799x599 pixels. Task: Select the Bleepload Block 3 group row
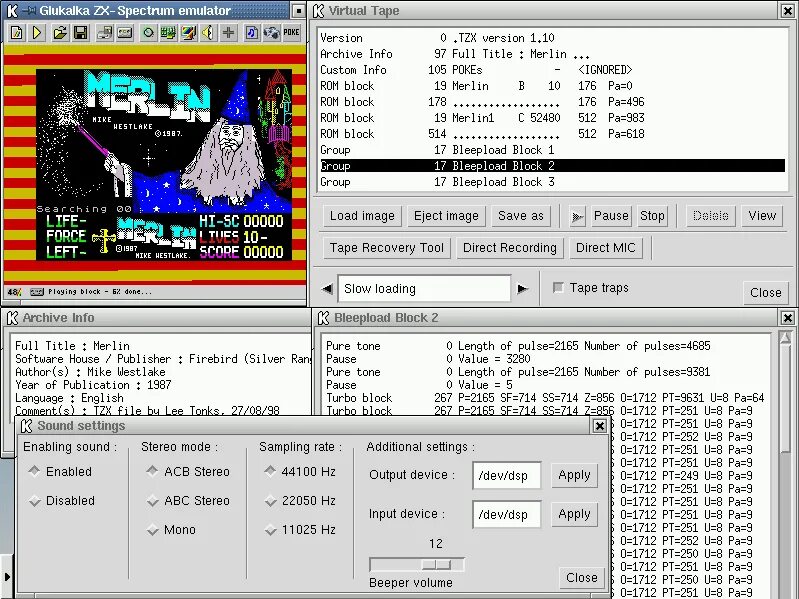point(552,182)
